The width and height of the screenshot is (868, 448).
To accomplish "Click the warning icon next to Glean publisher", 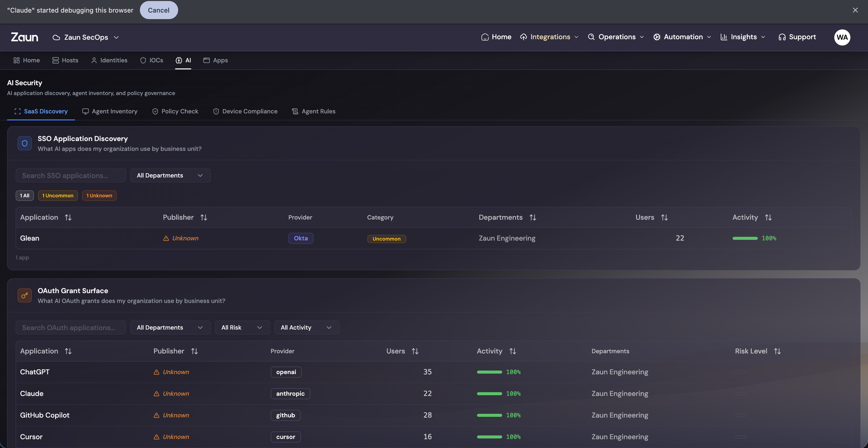I will tap(166, 238).
